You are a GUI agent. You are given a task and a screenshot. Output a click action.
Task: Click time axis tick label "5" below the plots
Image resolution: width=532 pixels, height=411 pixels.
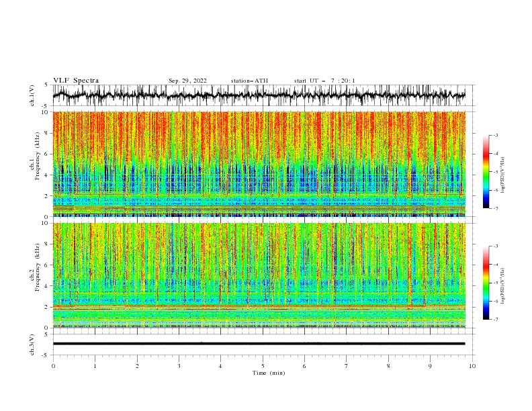[x=263, y=366]
